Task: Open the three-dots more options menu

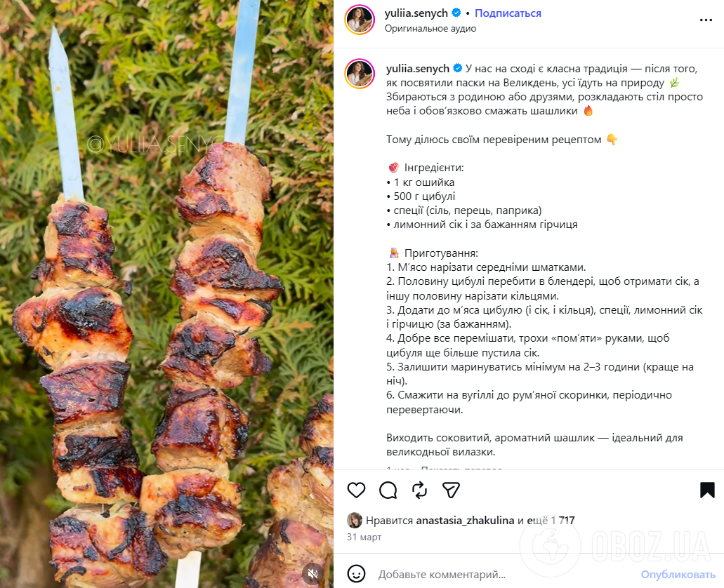Action: [706, 20]
